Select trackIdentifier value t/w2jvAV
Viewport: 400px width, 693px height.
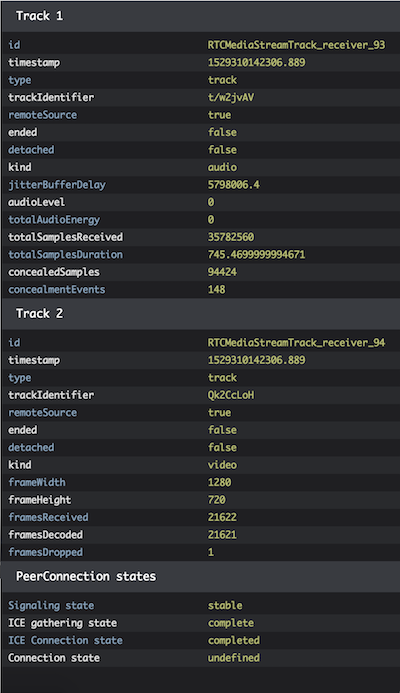(x=231, y=97)
